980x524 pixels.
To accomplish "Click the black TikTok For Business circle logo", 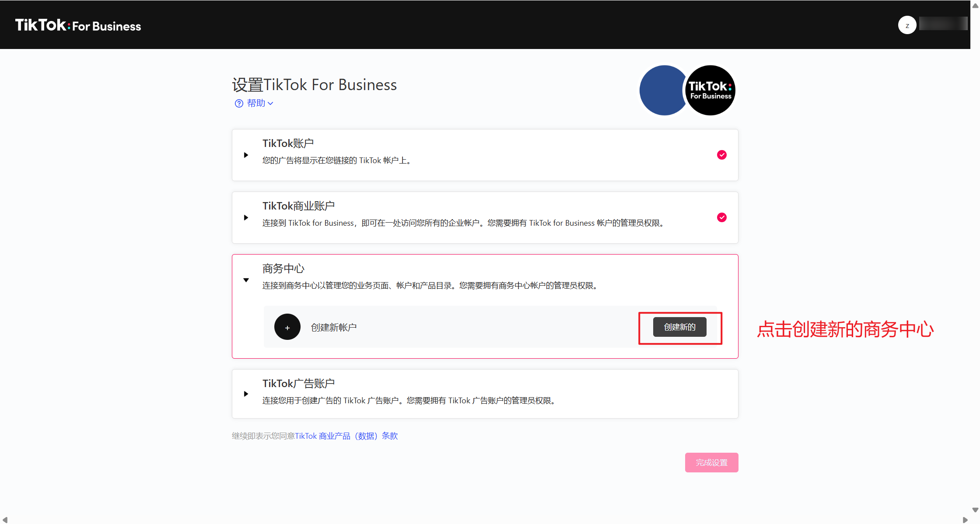I will click(710, 91).
